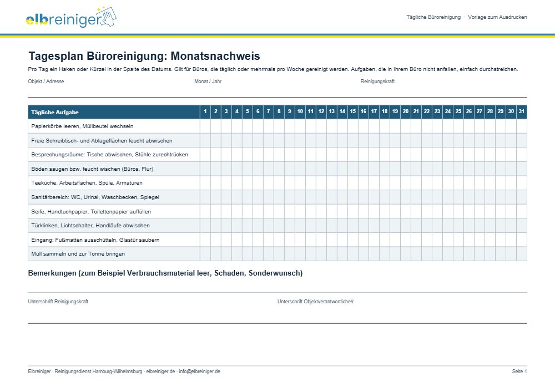The height and width of the screenshot is (392, 555).
Task: Tick day 31 cell for Müll sammeln row
Action: (x=522, y=254)
